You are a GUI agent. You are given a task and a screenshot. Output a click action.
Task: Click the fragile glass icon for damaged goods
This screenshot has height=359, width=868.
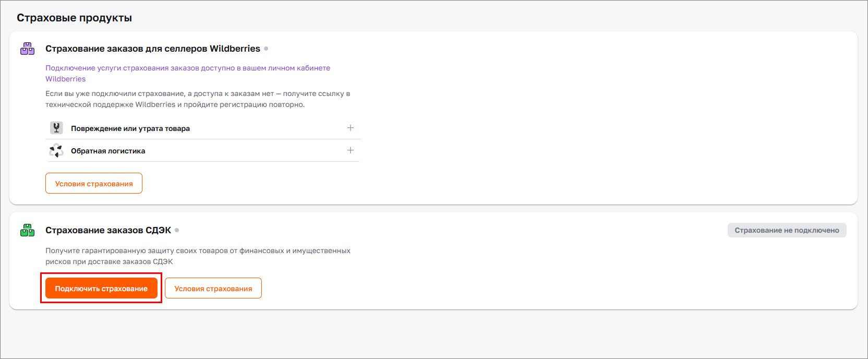coord(56,128)
